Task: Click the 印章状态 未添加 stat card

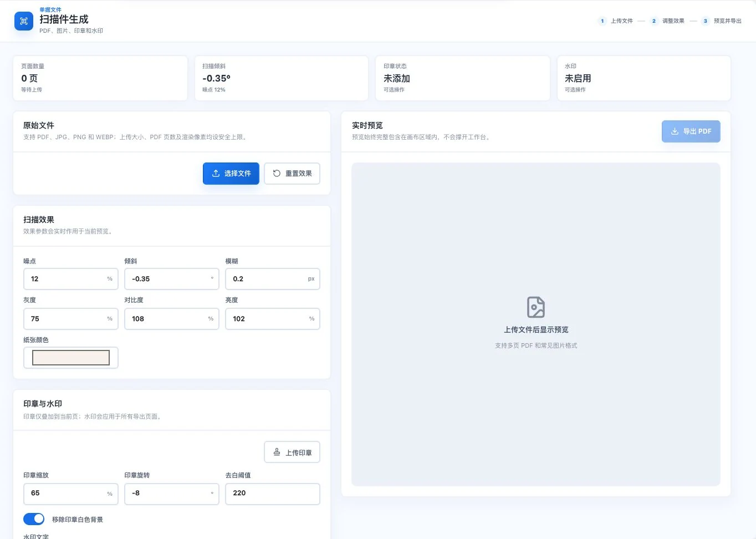Action: (x=463, y=78)
